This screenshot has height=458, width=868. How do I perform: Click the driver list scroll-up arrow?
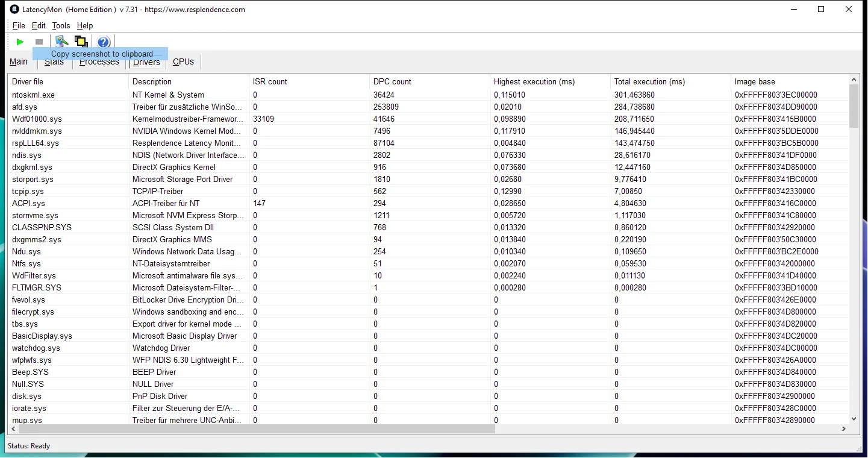[x=854, y=79]
